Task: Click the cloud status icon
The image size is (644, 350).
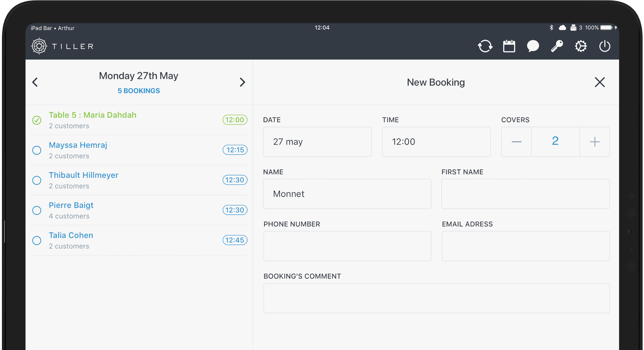Action: pos(562,28)
